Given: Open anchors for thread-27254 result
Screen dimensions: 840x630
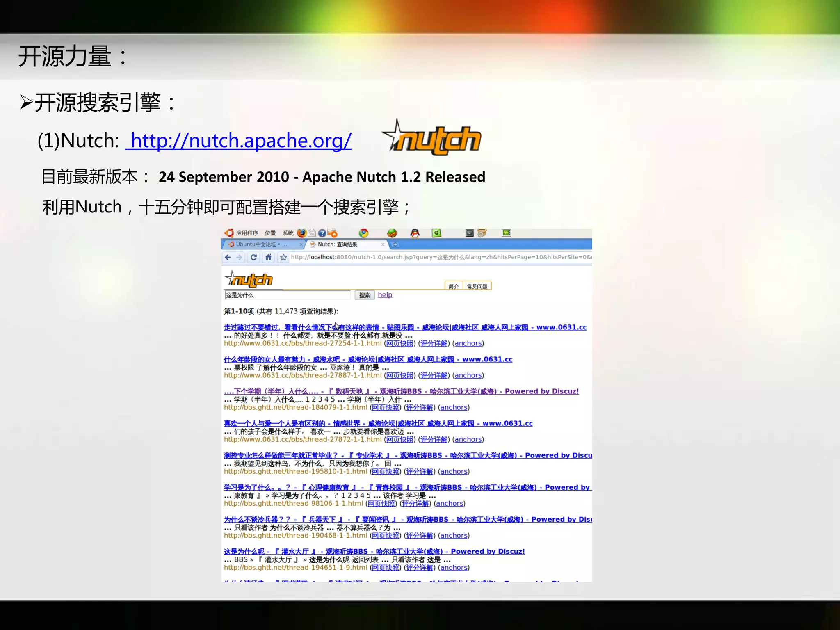Looking at the screenshot, I should point(468,343).
